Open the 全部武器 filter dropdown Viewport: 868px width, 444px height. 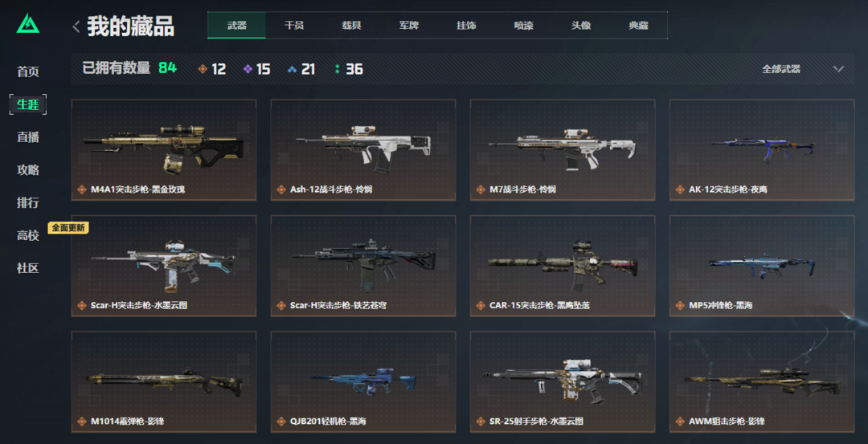(803, 69)
